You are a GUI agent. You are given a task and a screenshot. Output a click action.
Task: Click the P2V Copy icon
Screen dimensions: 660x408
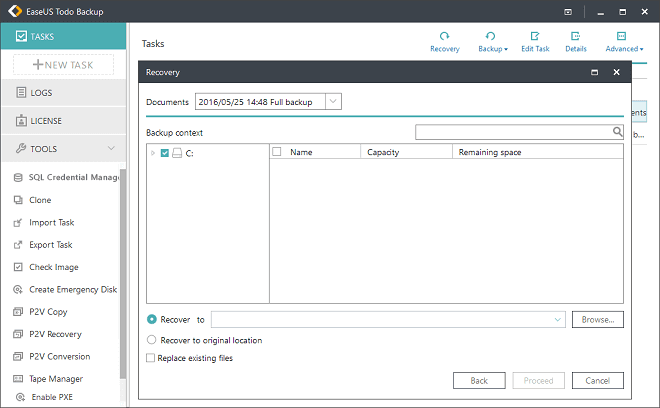coord(18,312)
